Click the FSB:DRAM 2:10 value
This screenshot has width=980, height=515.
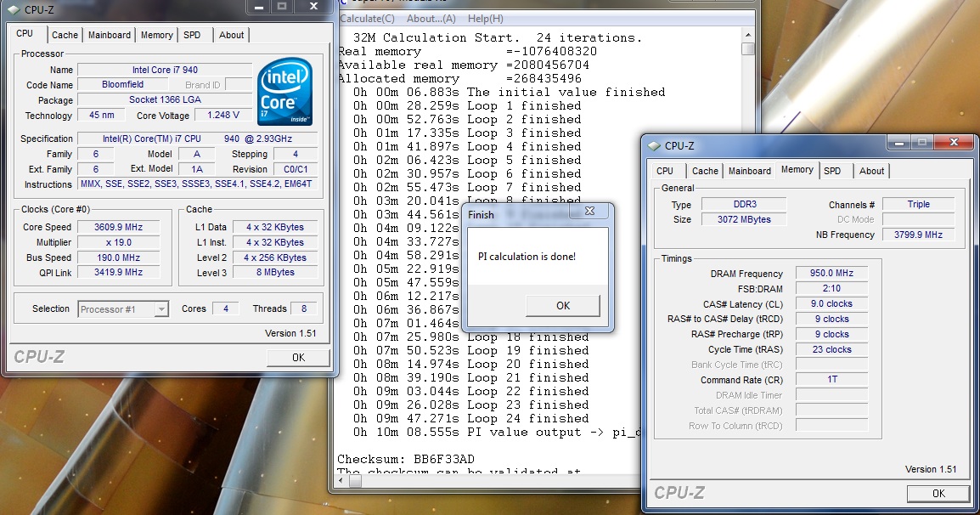click(831, 288)
